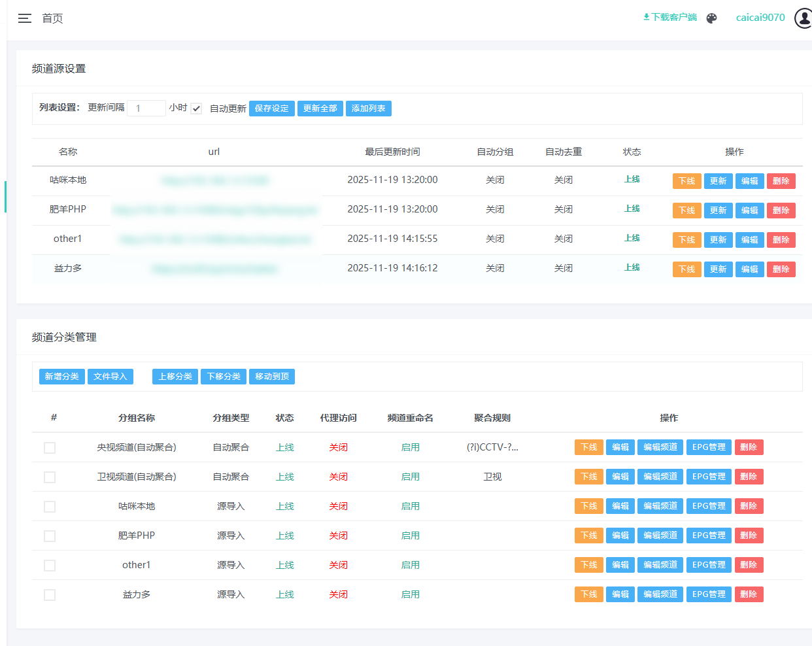Delete the 益力多 source

781,269
